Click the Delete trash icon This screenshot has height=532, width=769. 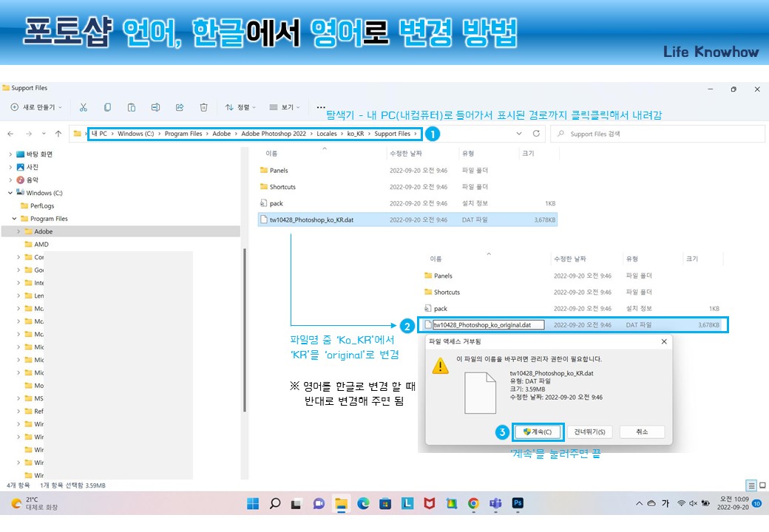tap(203, 107)
